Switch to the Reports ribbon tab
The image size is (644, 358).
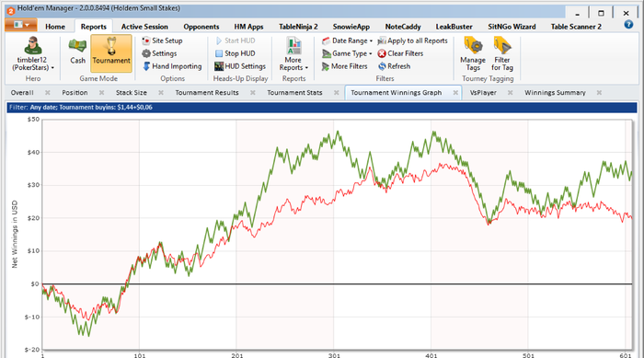pyautogui.click(x=93, y=27)
